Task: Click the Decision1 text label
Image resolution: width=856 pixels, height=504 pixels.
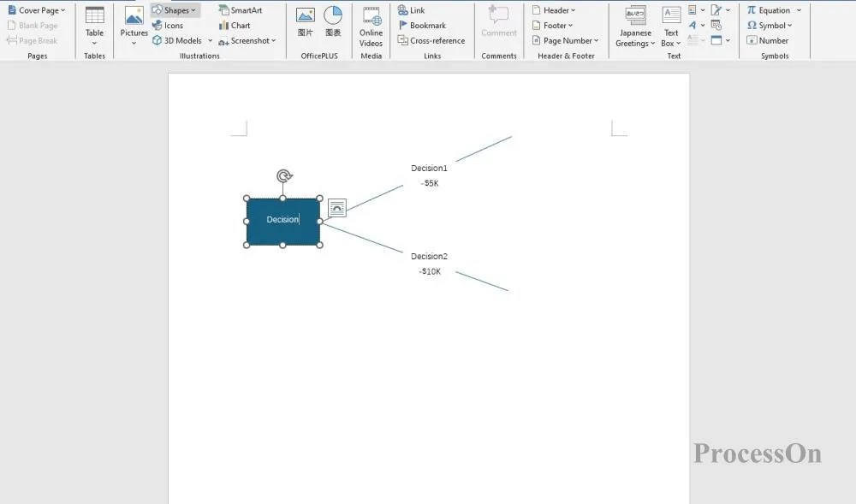Action: (x=429, y=168)
